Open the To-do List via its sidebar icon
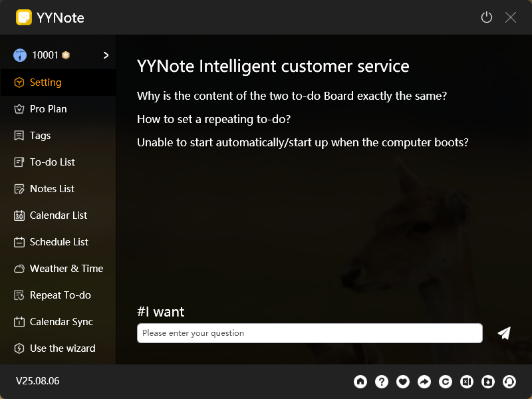Screen dimensions: 532x399 coord(19,162)
